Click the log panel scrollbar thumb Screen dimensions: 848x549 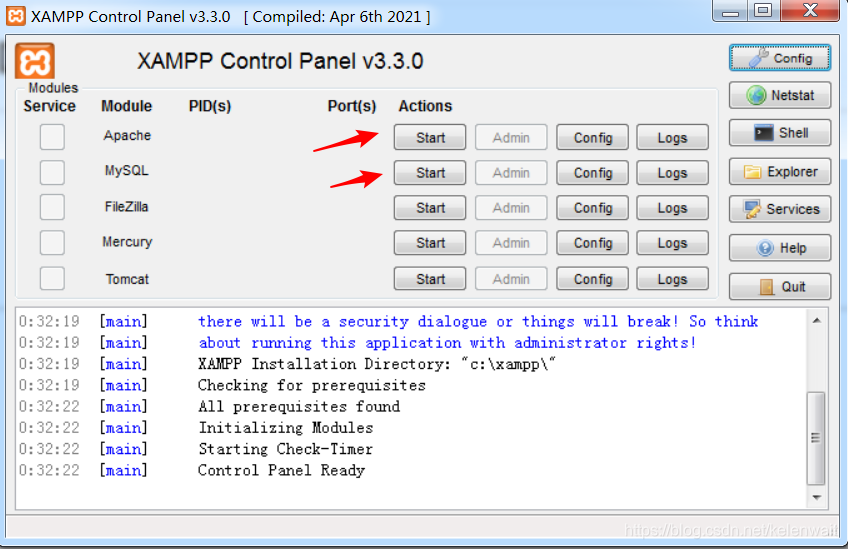click(816, 438)
